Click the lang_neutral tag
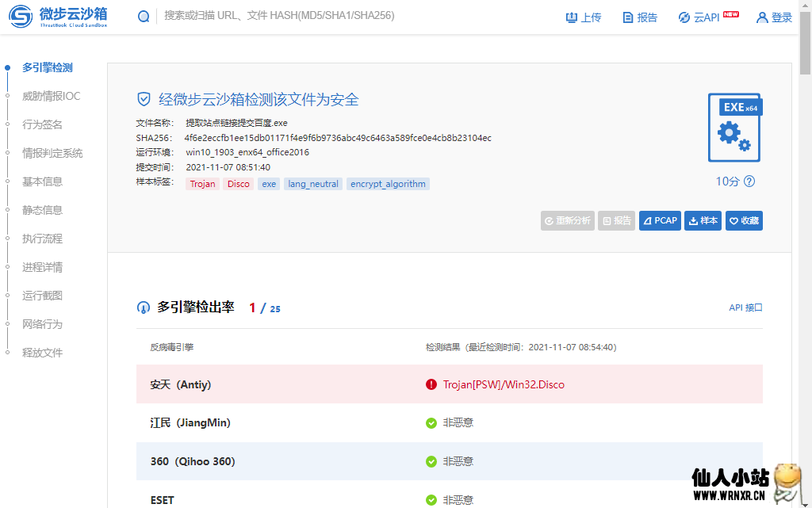 (x=312, y=184)
